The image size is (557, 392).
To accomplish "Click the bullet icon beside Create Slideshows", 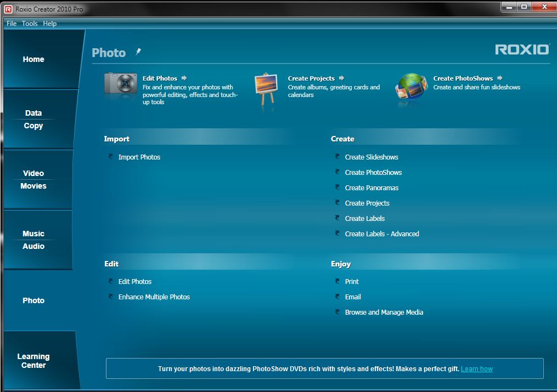I will 337,156.
